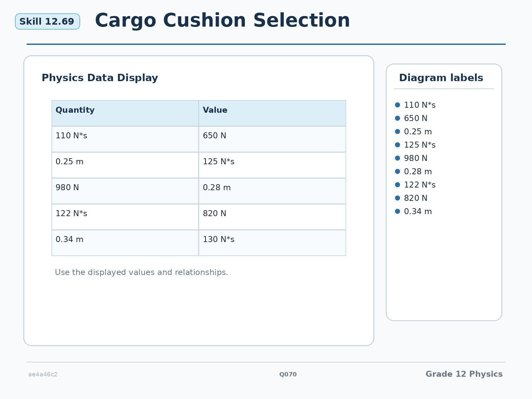Select table cell 0.25 m
This screenshot has height=399, width=532.
click(125, 165)
